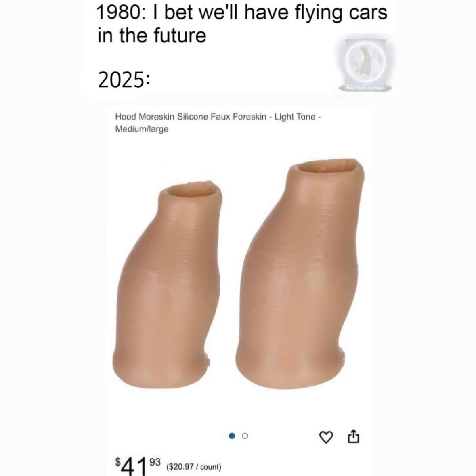Open the larger right product image
Screen dimensions: 476x476
tap(300, 274)
